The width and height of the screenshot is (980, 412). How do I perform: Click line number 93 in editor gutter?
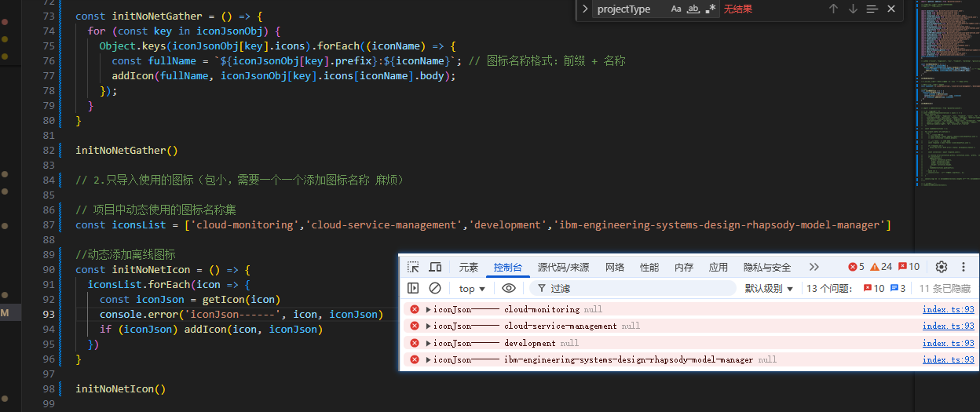click(49, 314)
